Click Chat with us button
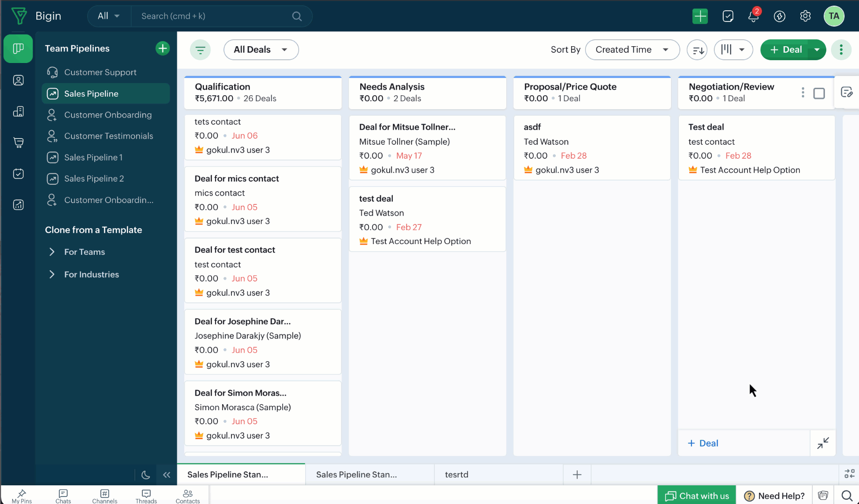Image resolution: width=859 pixels, height=504 pixels. (697, 496)
